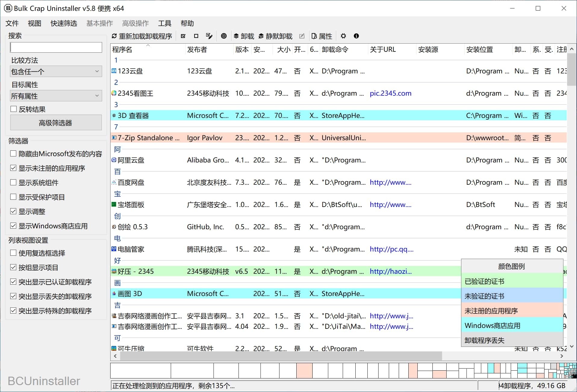
Task: Click the info circle toolbar icon
Action: pos(356,36)
